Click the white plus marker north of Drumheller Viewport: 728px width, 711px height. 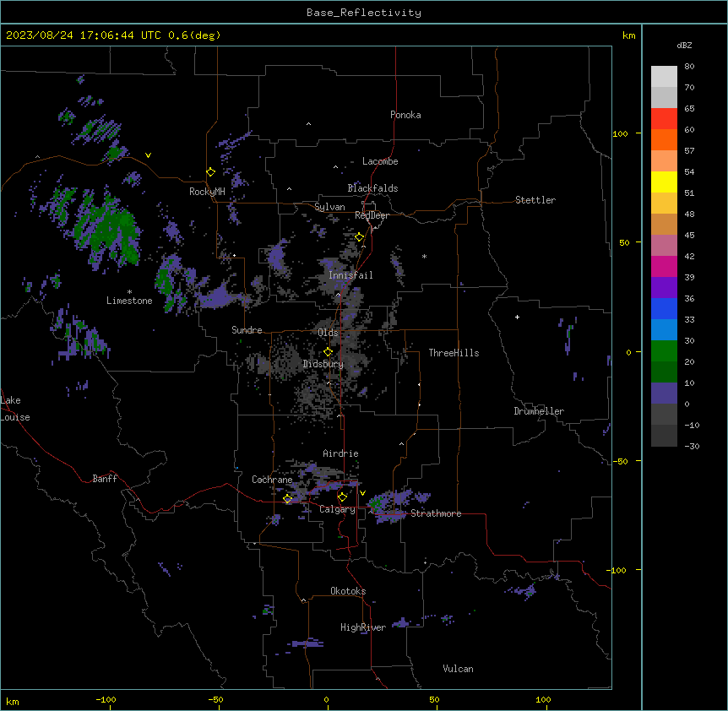tap(517, 317)
